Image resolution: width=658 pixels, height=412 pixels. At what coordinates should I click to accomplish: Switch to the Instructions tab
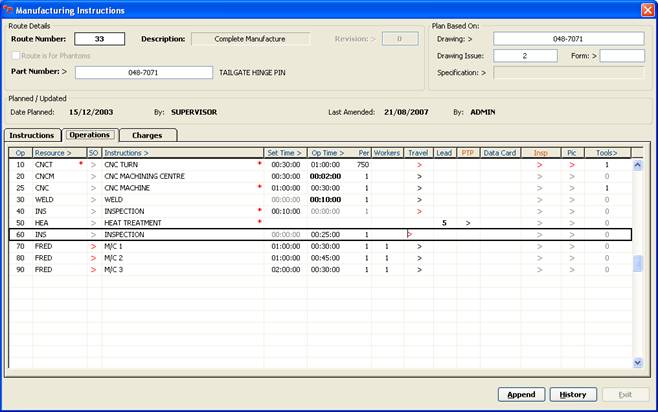tap(32, 135)
